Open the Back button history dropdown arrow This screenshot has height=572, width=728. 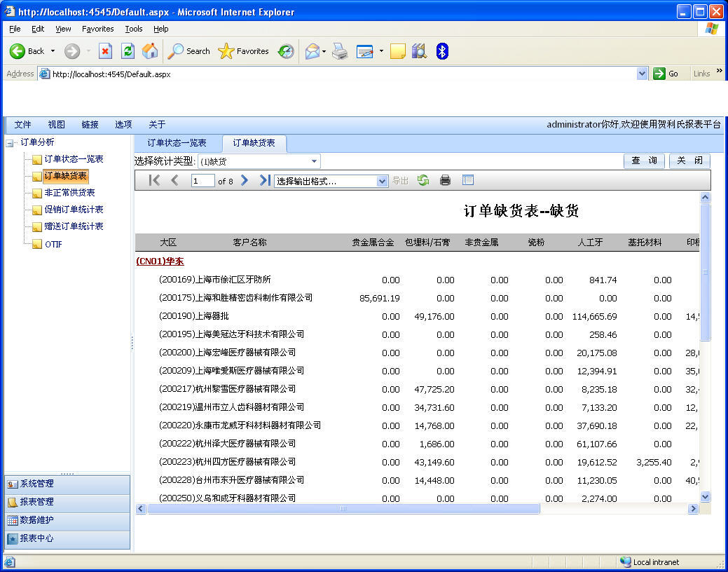coord(53,51)
